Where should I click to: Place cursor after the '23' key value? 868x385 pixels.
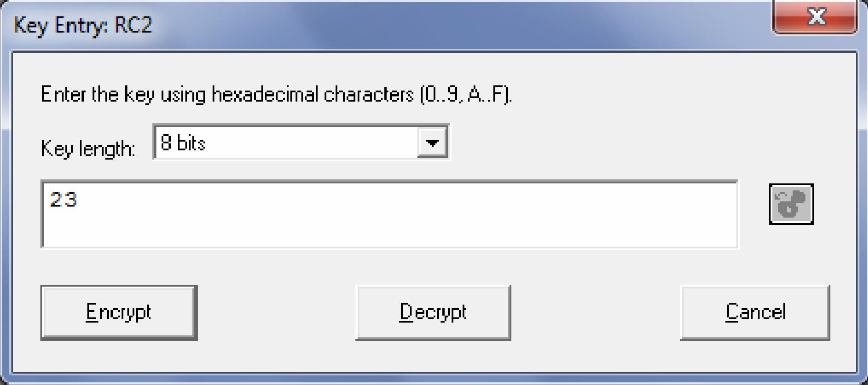click(78, 199)
